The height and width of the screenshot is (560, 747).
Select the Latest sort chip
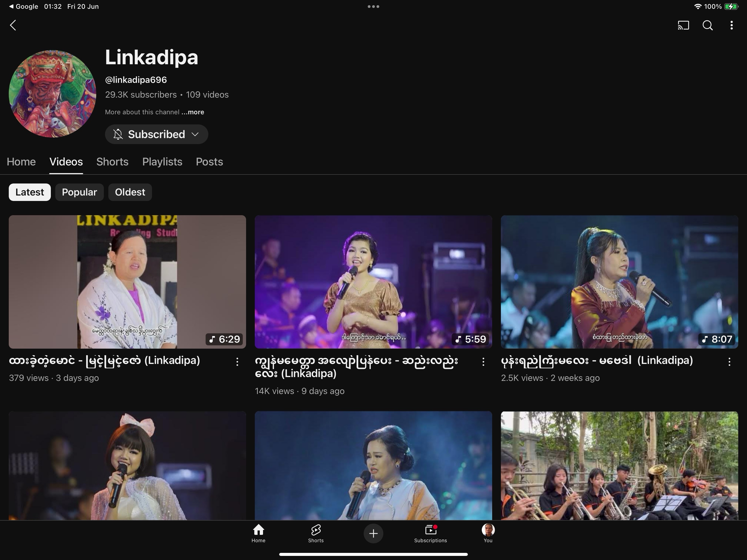click(30, 192)
